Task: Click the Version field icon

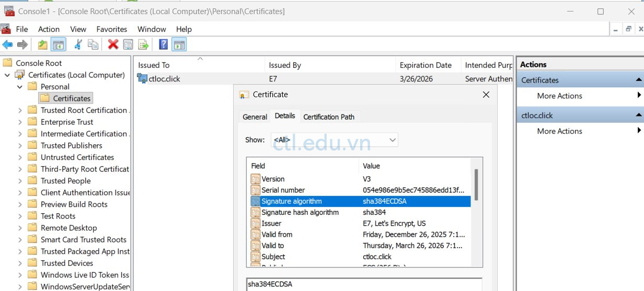Action: pos(255,179)
